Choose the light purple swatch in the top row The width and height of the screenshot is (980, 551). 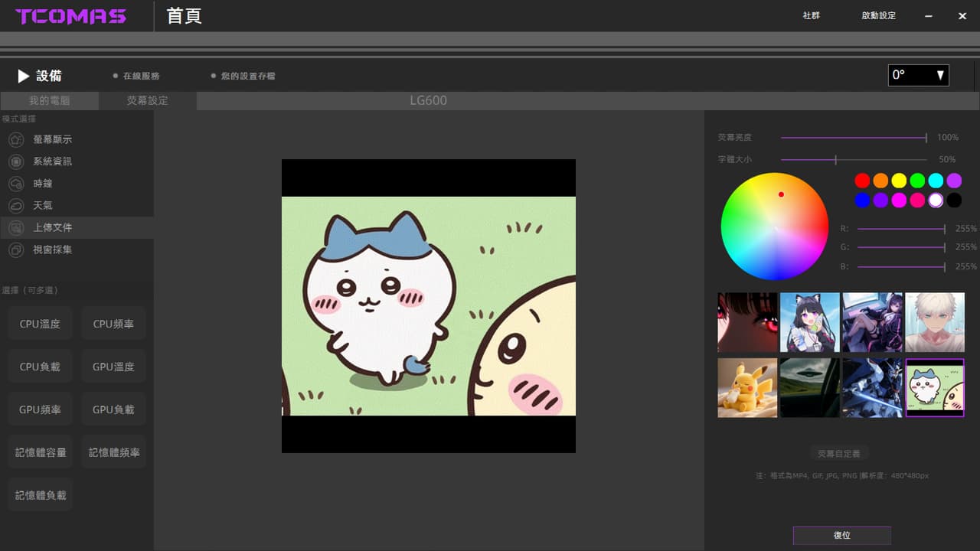pyautogui.click(x=954, y=181)
